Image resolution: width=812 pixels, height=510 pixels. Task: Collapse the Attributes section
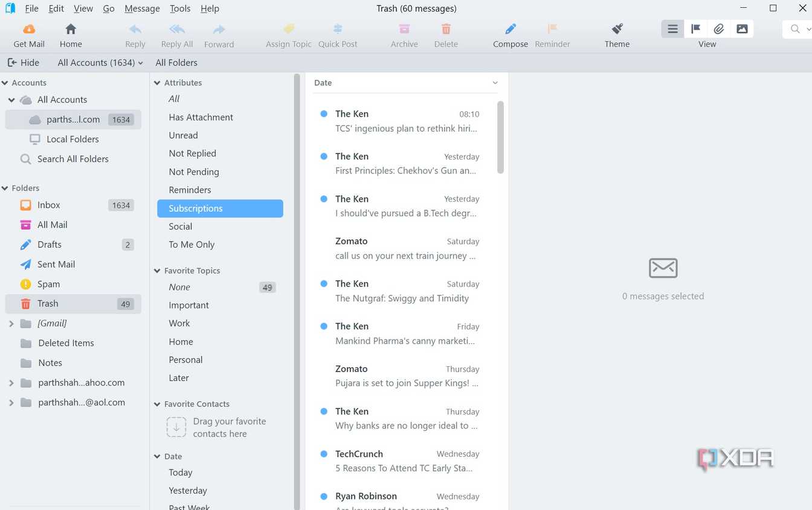pos(158,83)
